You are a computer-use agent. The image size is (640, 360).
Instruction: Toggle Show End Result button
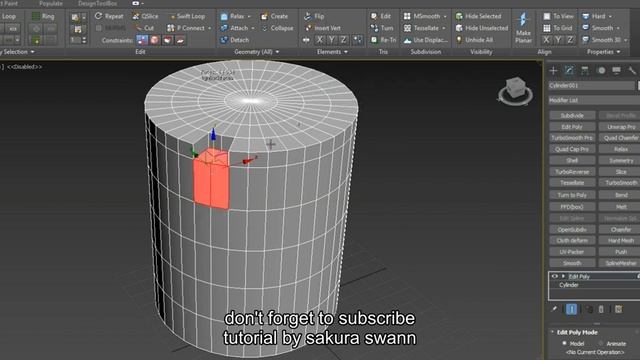point(571,309)
